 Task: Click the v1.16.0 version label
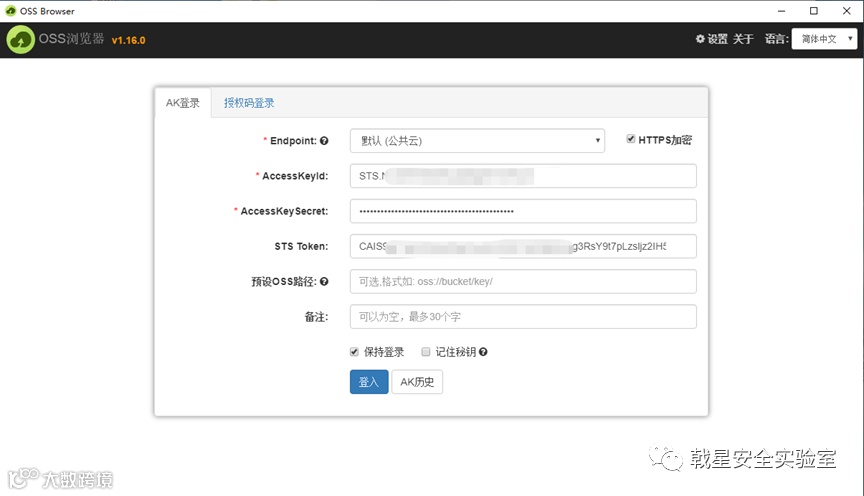click(128, 40)
